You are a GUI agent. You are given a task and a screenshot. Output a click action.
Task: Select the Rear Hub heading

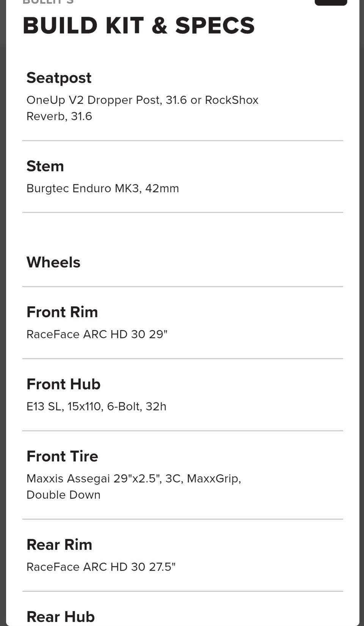click(60, 617)
